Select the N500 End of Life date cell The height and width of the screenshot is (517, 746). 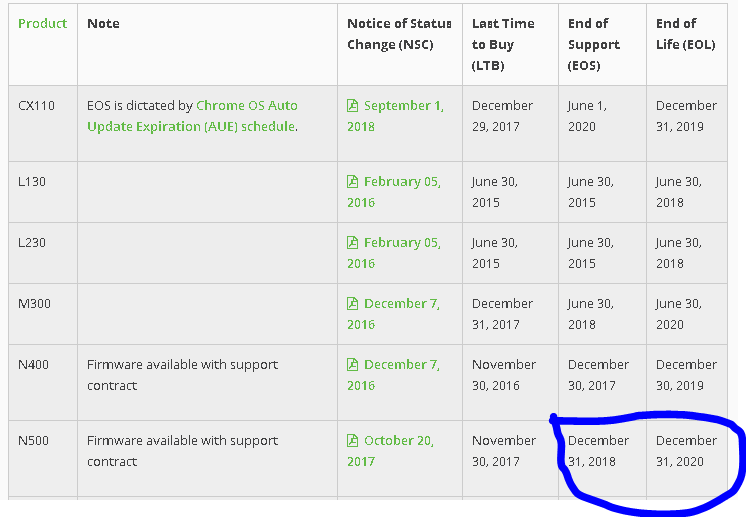tap(686, 451)
